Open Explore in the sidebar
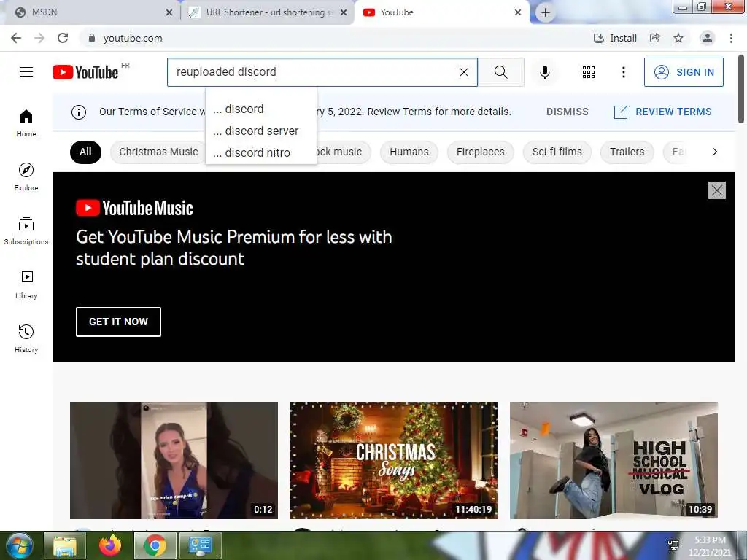 26,176
